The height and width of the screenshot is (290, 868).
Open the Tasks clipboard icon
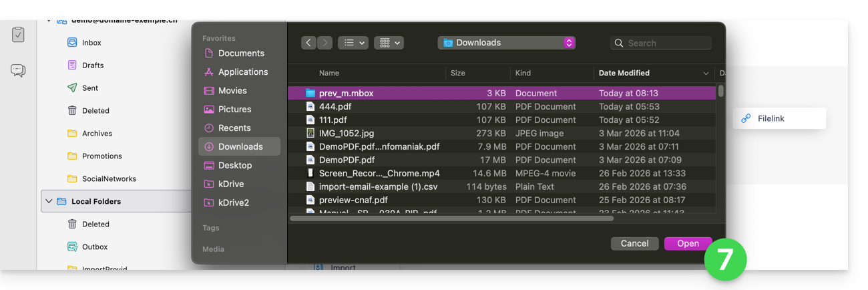(18, 34)
